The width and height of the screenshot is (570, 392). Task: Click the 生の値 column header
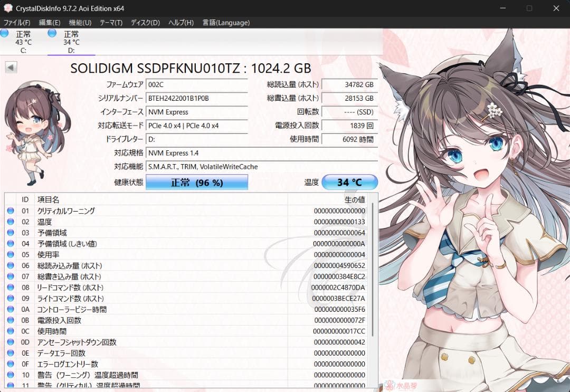[x=327, y=199]
